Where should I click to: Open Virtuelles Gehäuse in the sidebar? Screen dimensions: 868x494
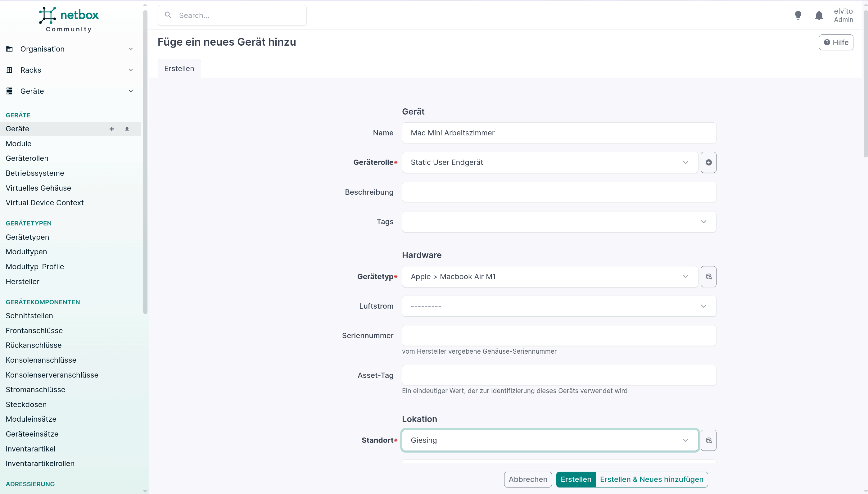[38, 188]
